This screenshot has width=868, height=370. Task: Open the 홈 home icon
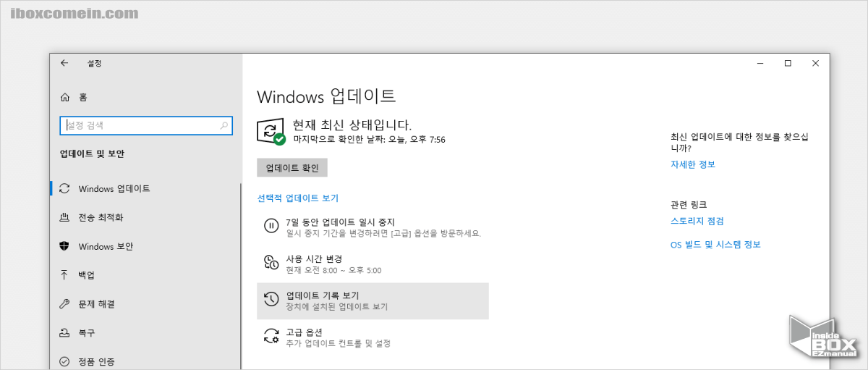[65, 97]
